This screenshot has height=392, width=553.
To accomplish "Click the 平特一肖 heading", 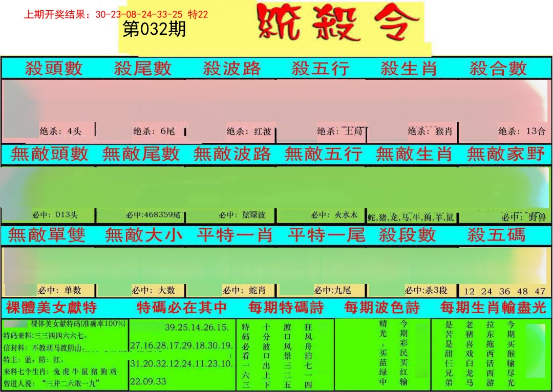I will click(235, 235).
